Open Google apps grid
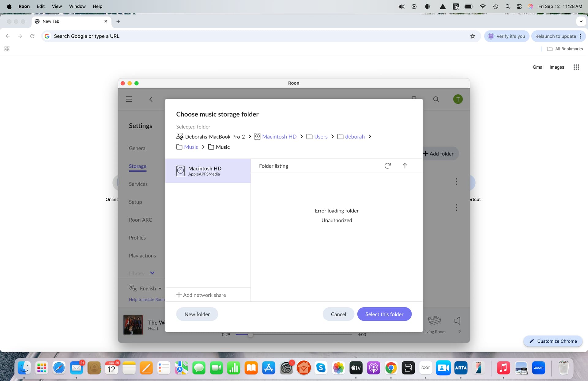The width and height of the screenshot is (588, 381). (x=576, y=67)
